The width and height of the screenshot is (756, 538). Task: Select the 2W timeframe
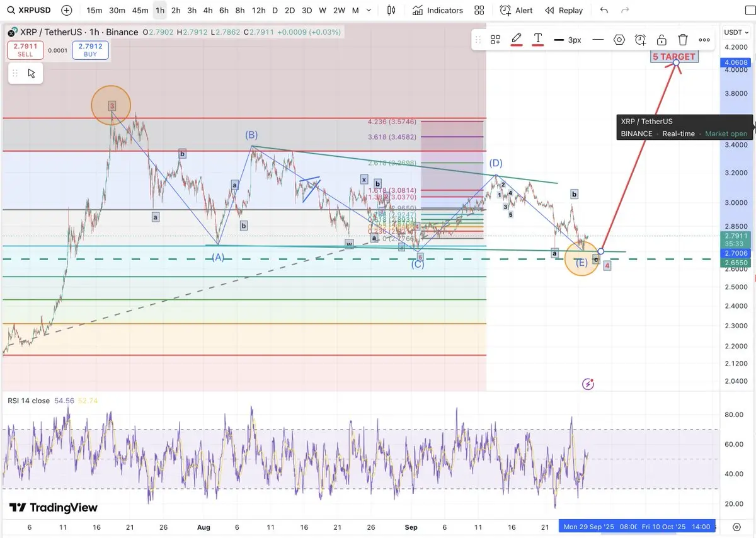coord(339,10)
